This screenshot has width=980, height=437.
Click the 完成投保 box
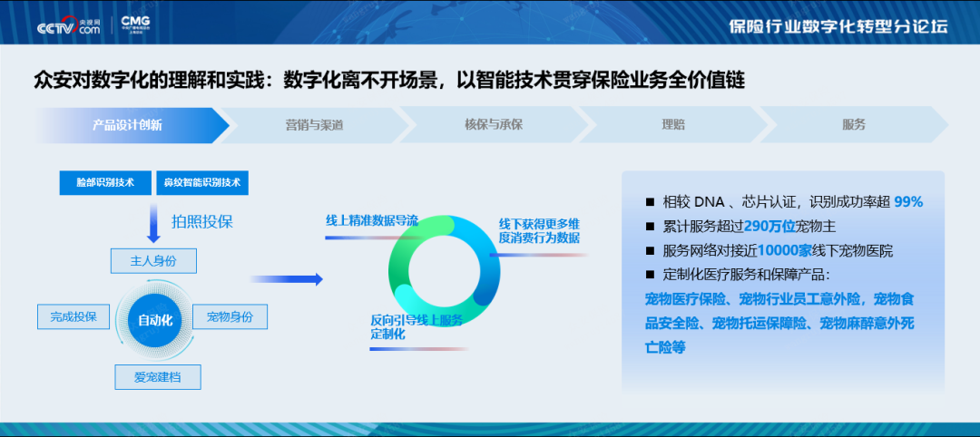[x=73, y=316]
